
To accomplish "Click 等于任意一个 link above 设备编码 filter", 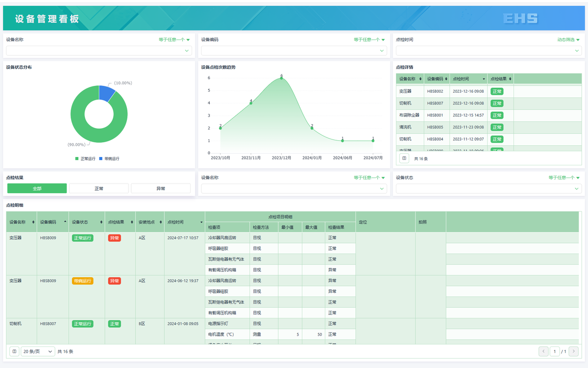I will point(369,40).
